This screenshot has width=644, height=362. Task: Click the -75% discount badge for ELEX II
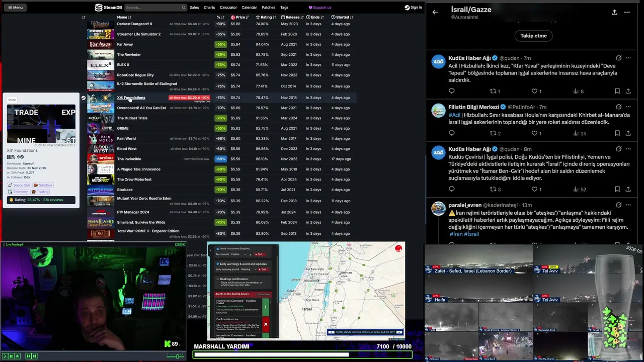click(220, 64)
